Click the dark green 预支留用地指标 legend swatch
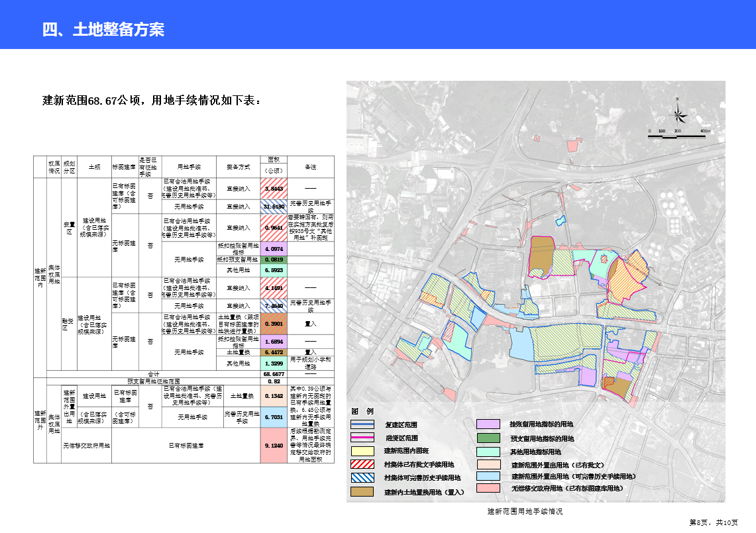 [488, 438]
